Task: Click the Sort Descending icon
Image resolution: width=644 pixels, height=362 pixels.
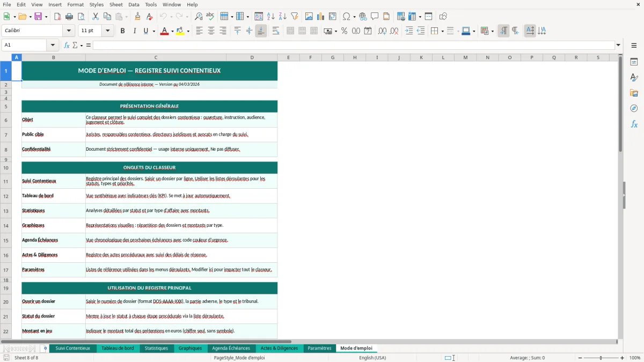Action: click(x=283, y=17)
